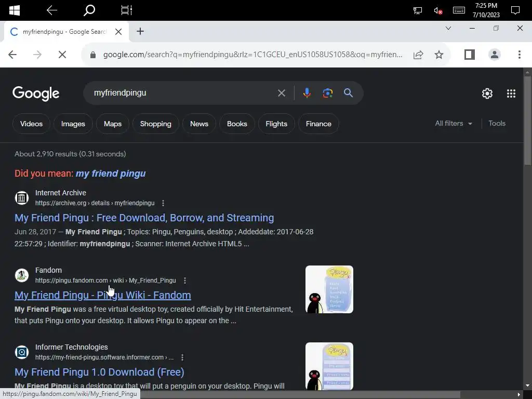The height and width of the screenshot is (399, 532).
Task: Stop loading the page
Action: (62, 55)
